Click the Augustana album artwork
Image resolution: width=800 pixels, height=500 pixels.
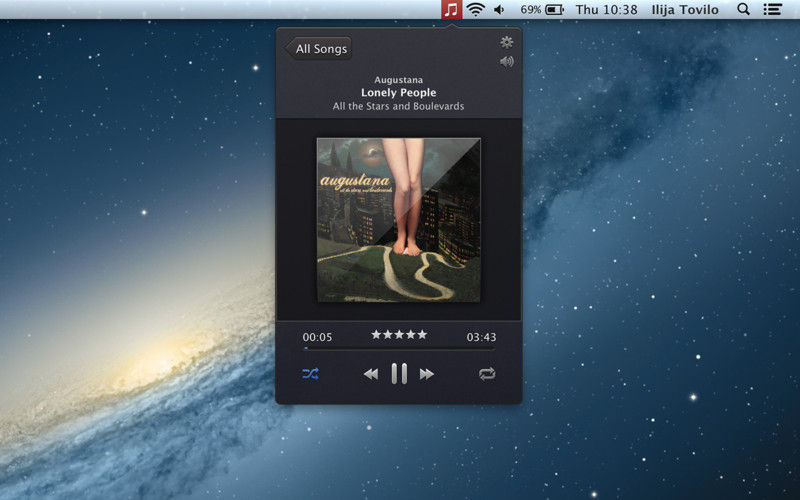[x=398, y=220]
